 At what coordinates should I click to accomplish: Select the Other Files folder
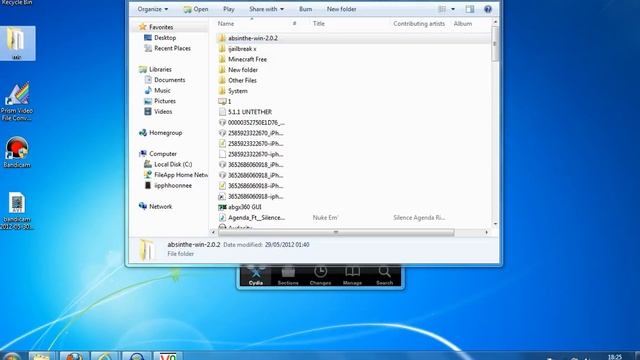click(242, 80)
